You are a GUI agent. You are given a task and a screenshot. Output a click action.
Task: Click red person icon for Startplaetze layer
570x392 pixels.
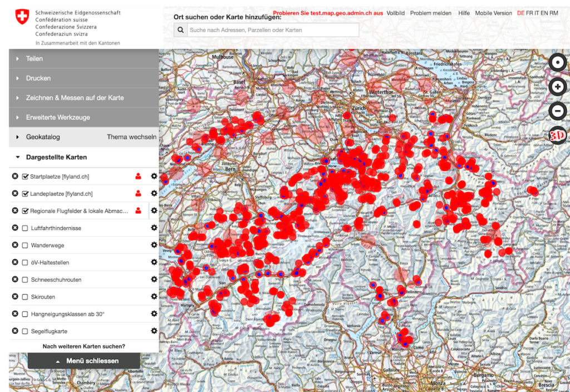pos(138,176)
